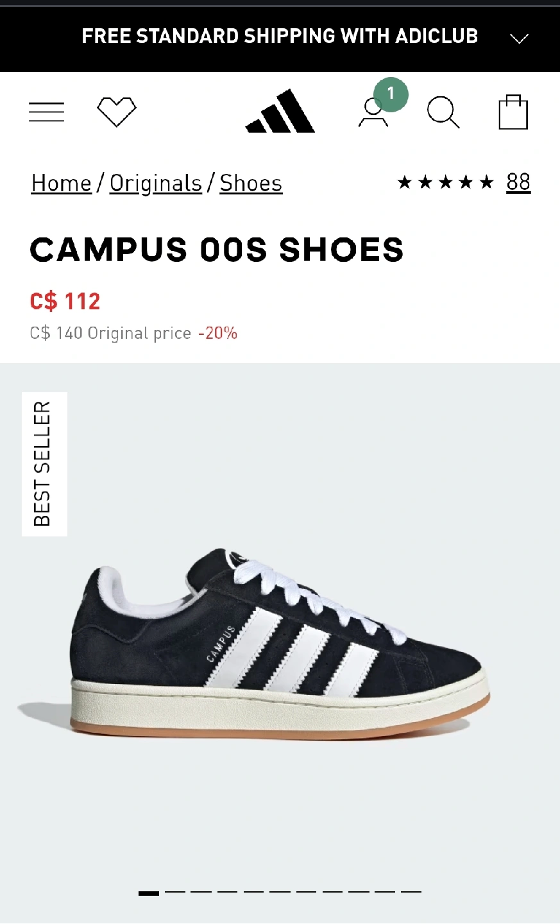Select the second image carousel indicator
The image size is (560, 924).
tap(175, 892)
